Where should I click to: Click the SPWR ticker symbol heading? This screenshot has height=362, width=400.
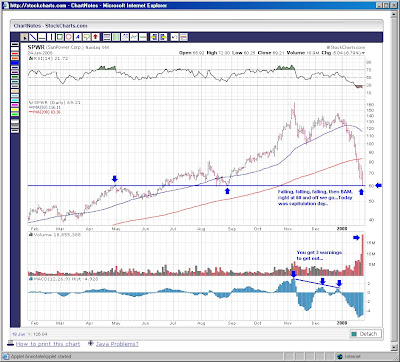pos(36,47)
